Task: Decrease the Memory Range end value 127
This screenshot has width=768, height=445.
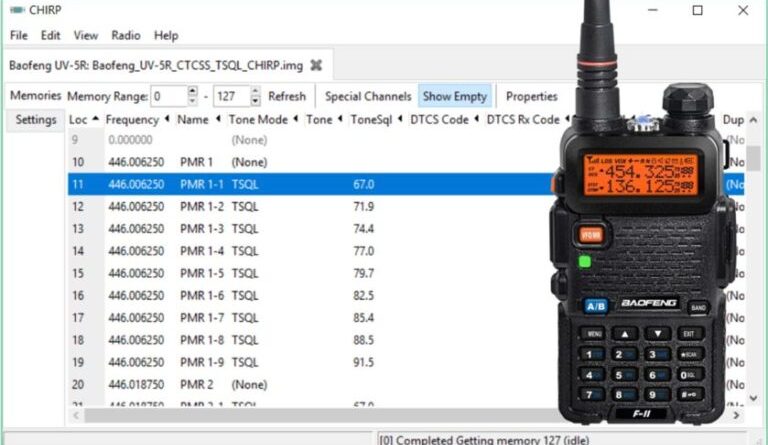Action: point(255,101)
